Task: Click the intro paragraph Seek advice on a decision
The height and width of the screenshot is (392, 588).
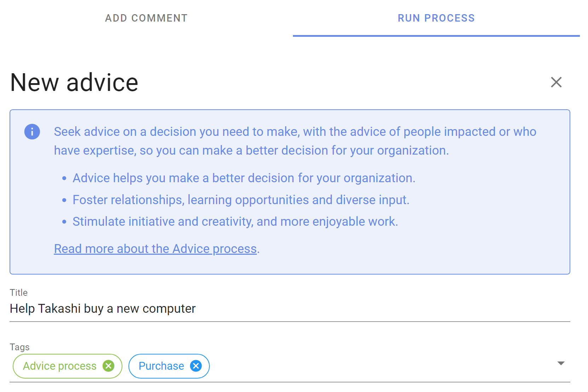Action: pos(295,141)
